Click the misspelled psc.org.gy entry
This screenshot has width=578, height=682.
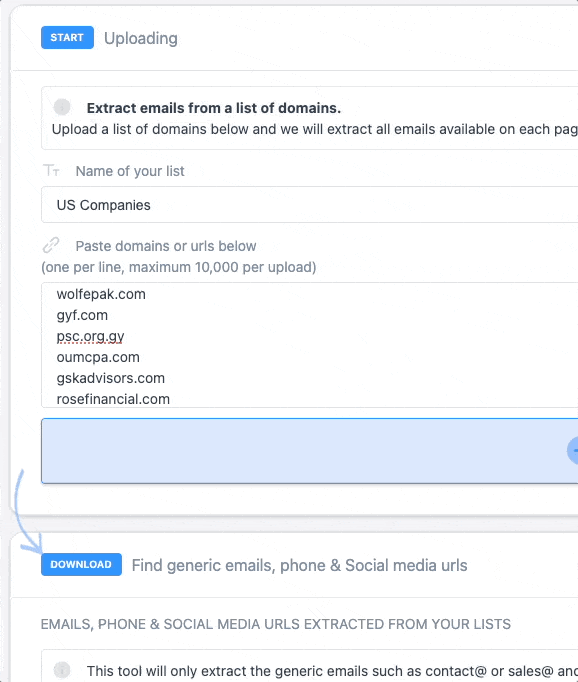(x=90, y=336)
